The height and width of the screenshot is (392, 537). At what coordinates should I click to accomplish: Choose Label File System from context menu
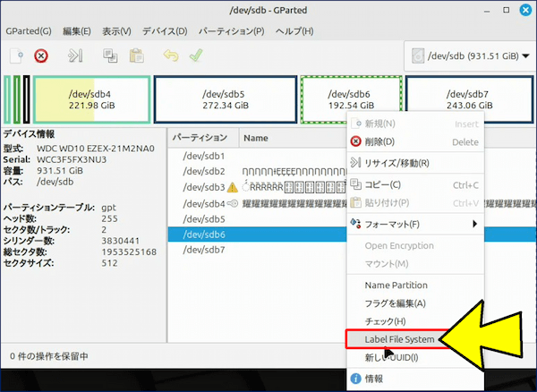coord(399,340)
